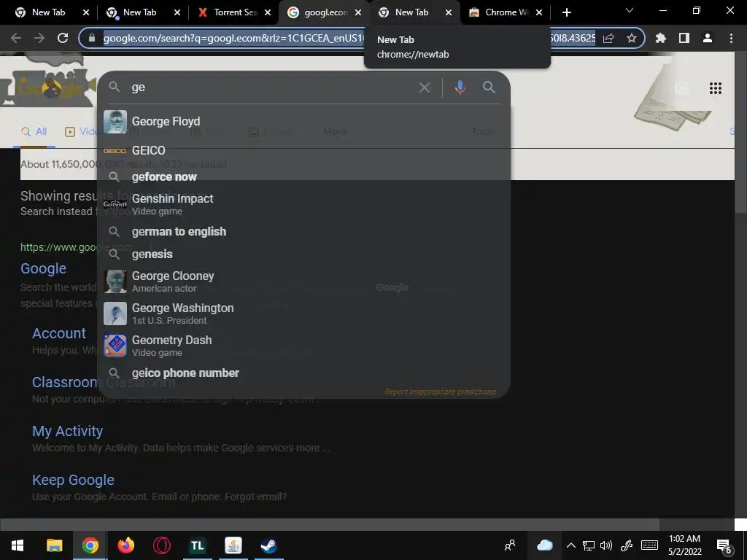The height and width of the screenshot is (560, 747).
Task: Open the Google apps grid
Action: (715, 88)
